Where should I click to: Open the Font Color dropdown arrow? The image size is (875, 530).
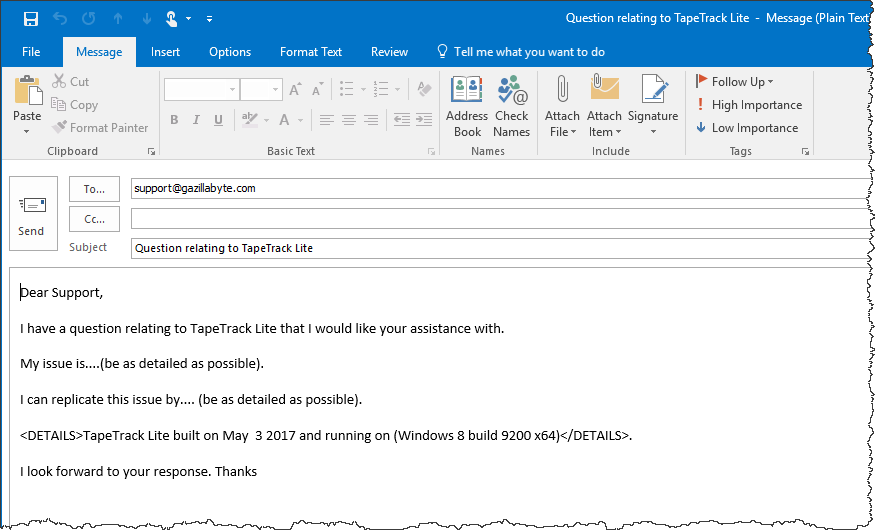300,120
